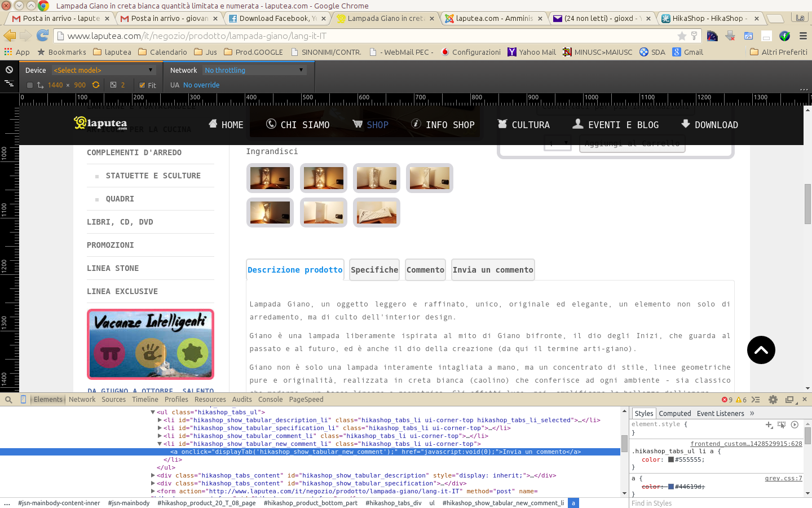Image resolution: width=812 pixels, height=508 pixels.
Task: Add new style rule with plus icon
Action: [x=769, y=424]
